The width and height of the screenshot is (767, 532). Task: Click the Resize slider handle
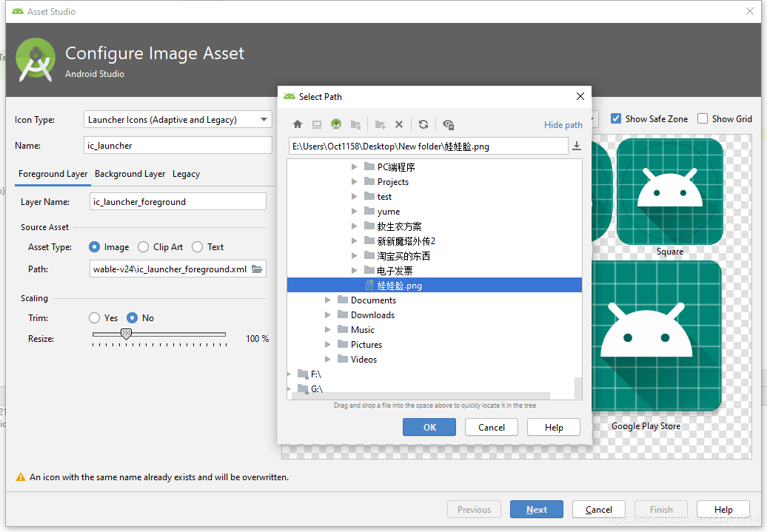point(126,334)
